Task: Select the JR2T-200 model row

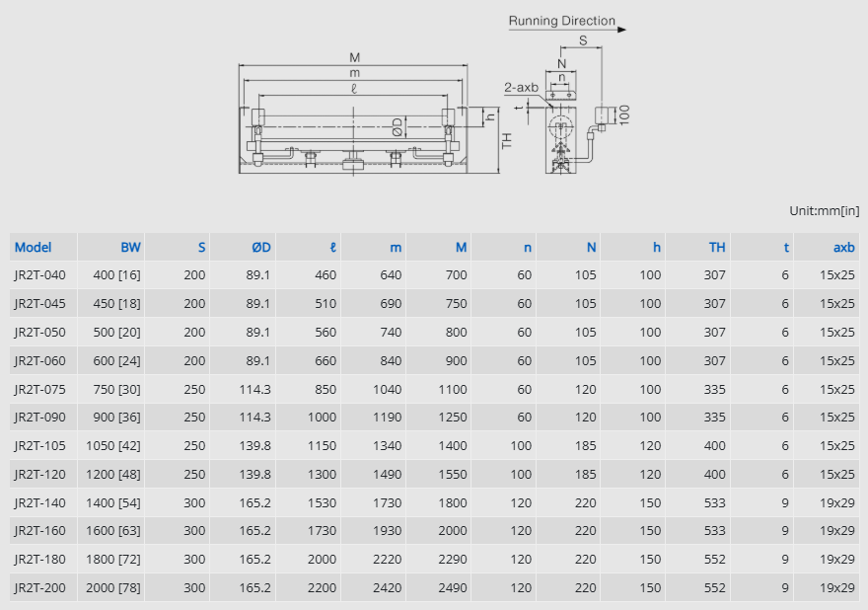Action: [x=39, y=587]
